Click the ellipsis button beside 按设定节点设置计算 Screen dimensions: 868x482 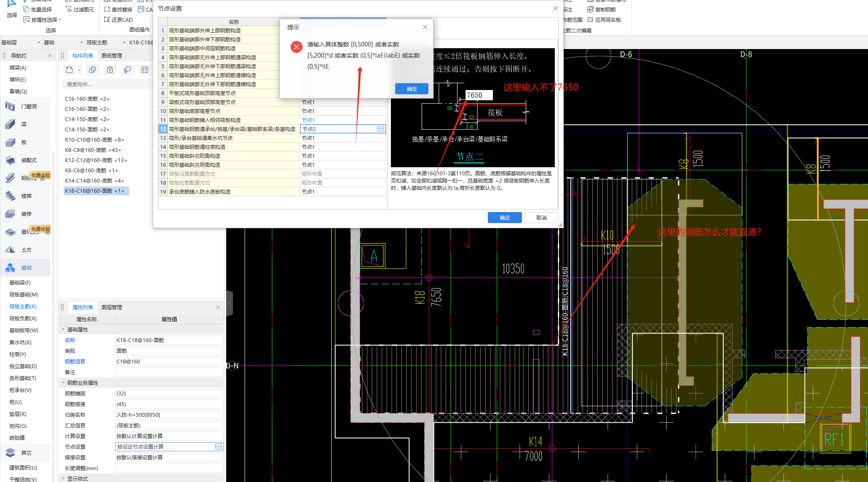click(x=218, y=447)
